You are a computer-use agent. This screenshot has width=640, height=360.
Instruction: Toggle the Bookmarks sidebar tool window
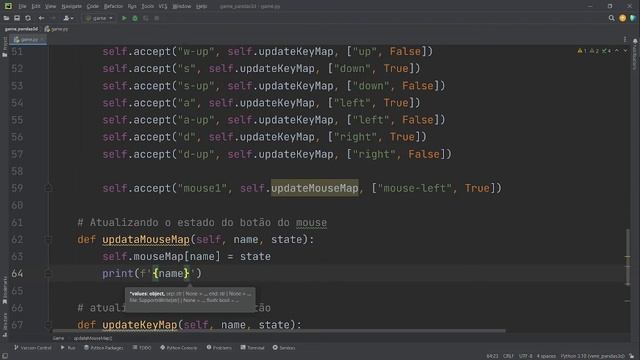[x=4, y=290]
